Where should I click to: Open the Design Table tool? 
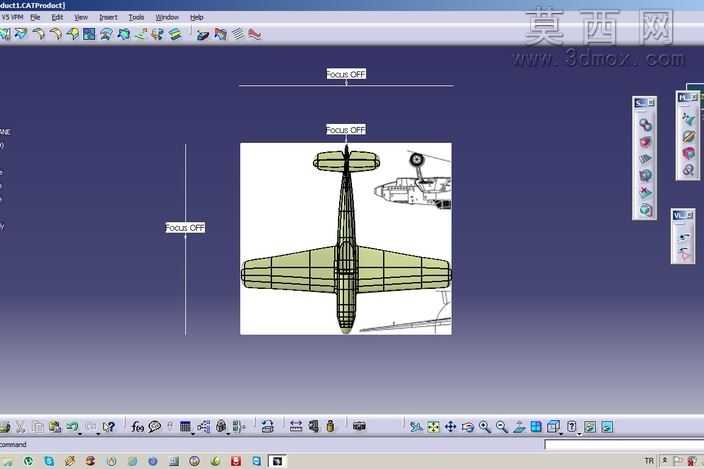click(x=185, y=426)
